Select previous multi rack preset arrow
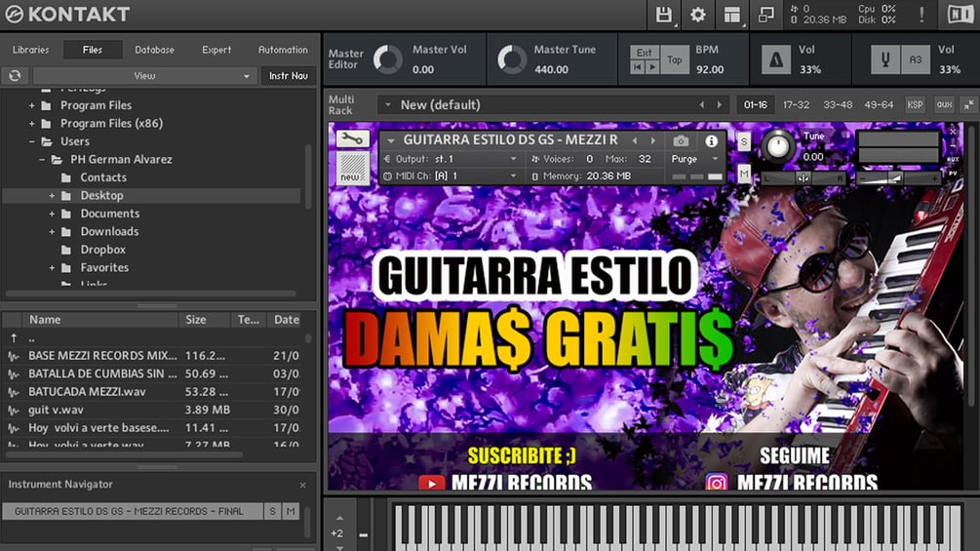 pyautogui.click(x=701, y=105)
